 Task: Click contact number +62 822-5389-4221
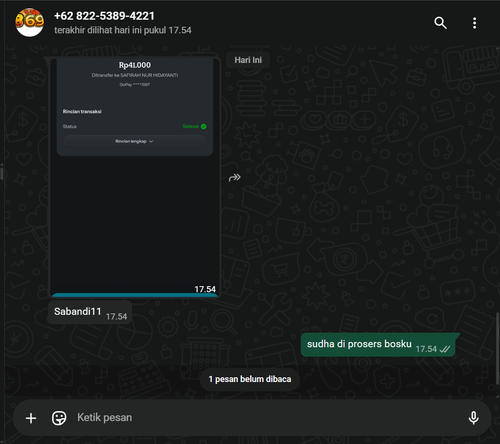coord(104,16)
